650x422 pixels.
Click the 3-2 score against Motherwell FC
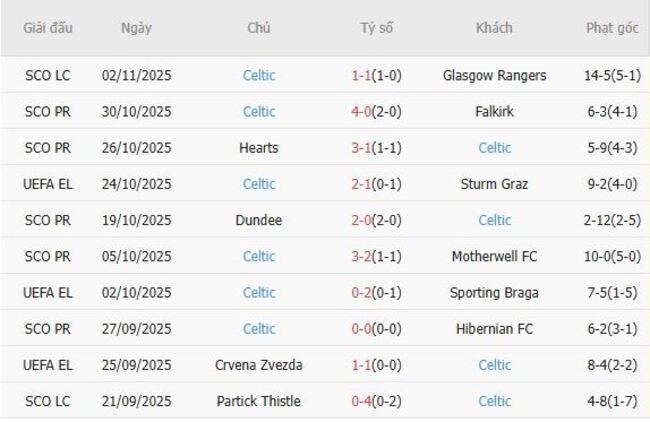point(362,256)
